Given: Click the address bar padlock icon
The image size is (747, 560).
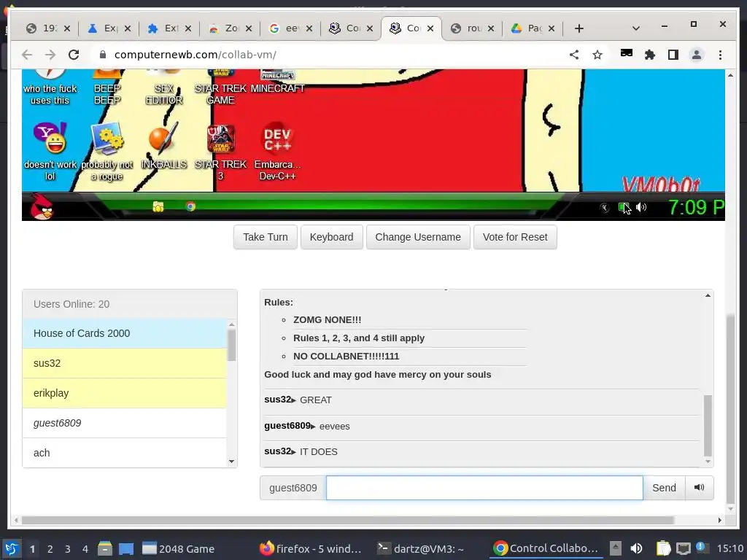Looking at the screenshot, I should pos(102,55).
